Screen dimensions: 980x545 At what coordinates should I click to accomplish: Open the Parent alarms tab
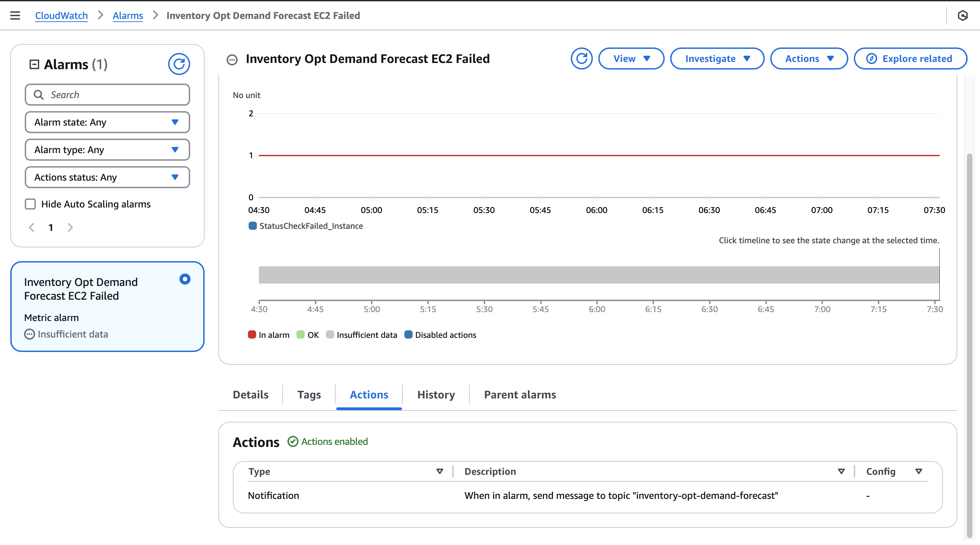click(520, 395)
